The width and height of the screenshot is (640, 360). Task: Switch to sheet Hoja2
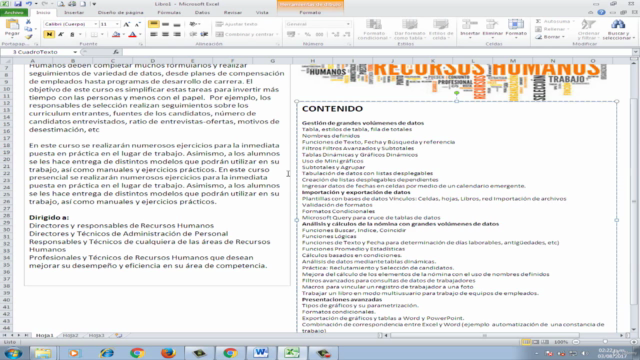click(x=70, y=336)
